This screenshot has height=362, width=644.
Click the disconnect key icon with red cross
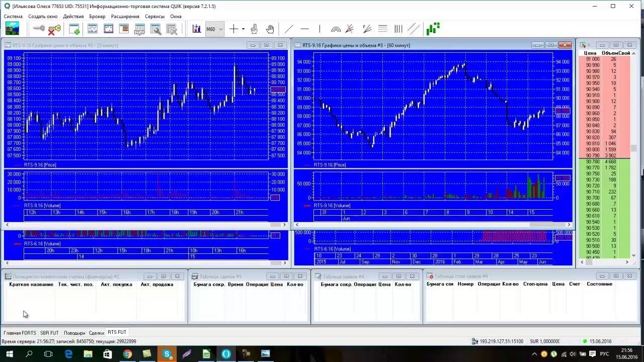pos(54,29)
